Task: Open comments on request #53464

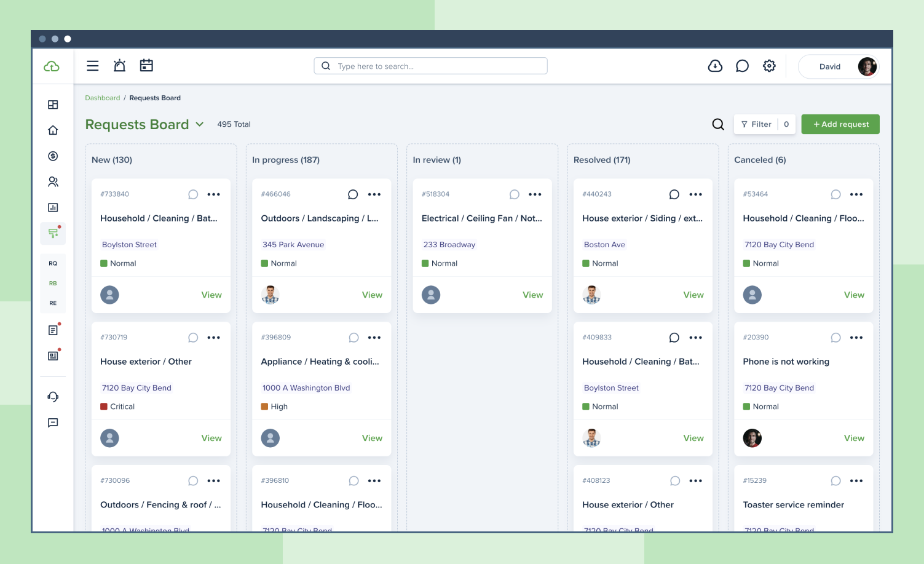Action: pos(835,194)
